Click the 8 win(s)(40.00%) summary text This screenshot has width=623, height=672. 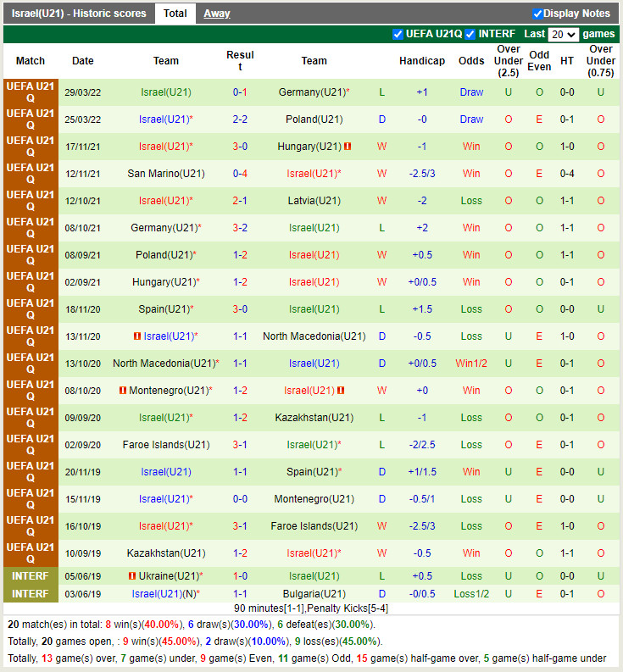point(142,625)
